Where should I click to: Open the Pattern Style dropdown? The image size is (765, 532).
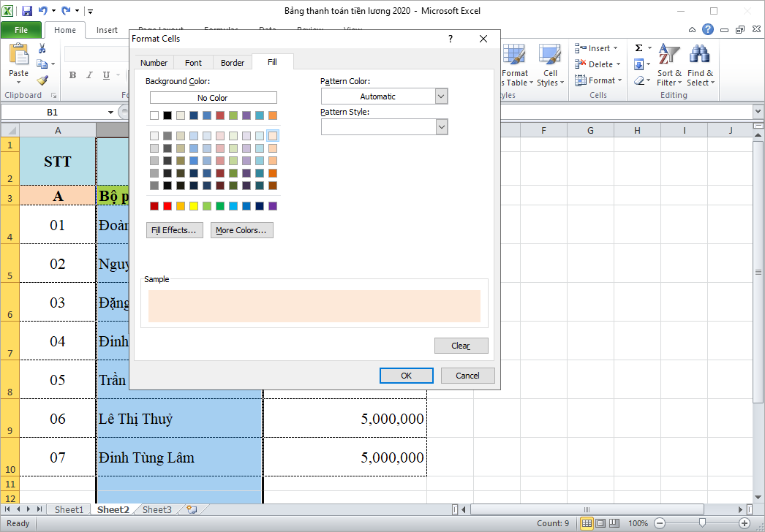pyautogui.click(x=441, y=126)
